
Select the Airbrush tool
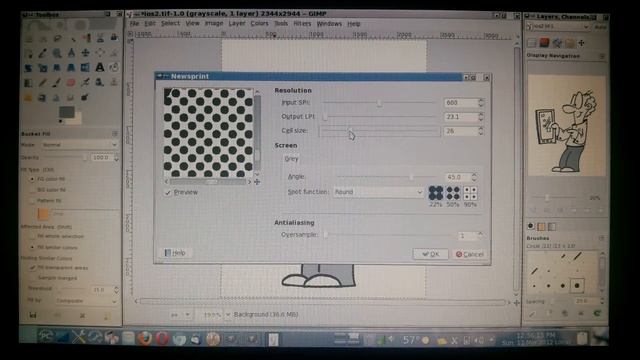86,83
